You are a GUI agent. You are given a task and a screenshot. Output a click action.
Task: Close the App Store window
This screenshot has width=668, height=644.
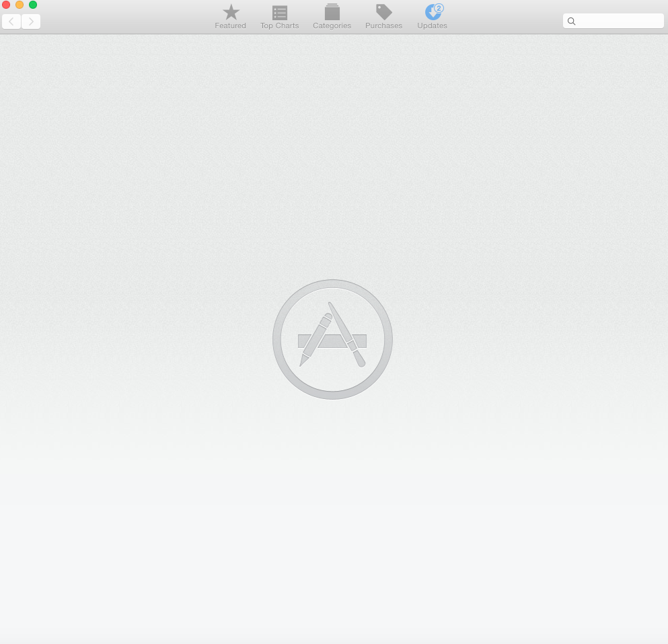click(6, 5)
